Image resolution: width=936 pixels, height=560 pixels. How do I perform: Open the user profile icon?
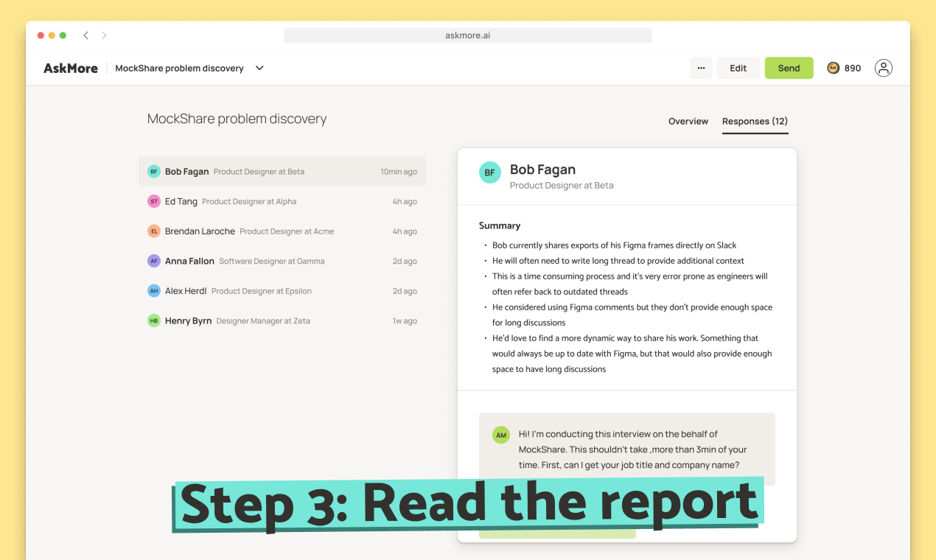pyautogui.click(x=884, y=68)
